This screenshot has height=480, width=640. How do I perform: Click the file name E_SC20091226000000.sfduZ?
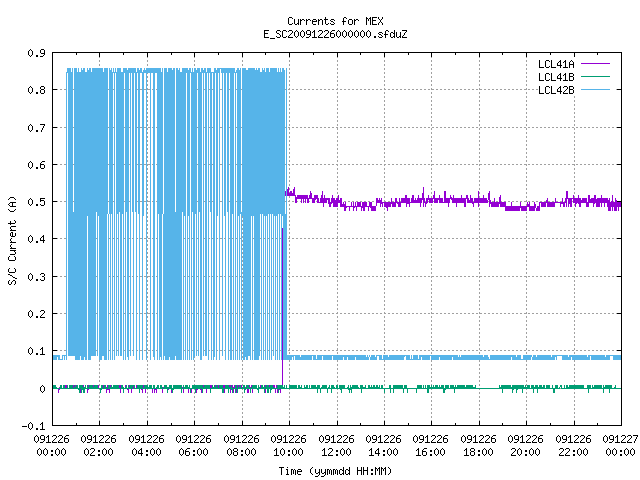click(335, 34)
